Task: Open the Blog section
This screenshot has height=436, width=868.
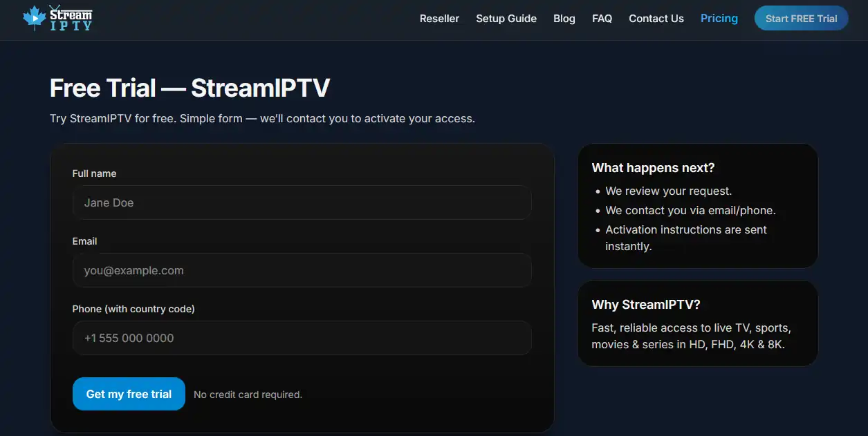Action: click(564, 19)
